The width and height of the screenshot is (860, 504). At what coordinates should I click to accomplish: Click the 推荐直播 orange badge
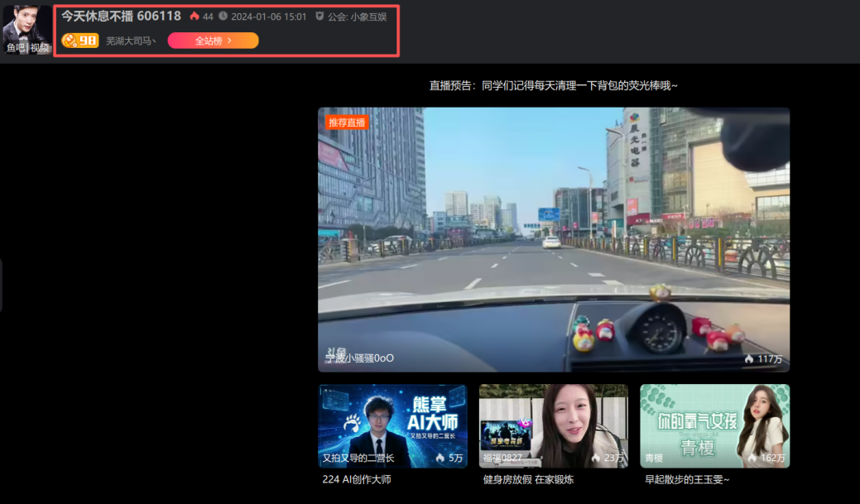click(346, 122)
